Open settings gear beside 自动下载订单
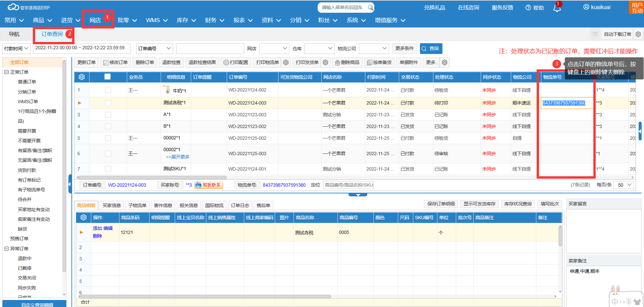This screenshot has width=644, height=307. tap(638, 34)
